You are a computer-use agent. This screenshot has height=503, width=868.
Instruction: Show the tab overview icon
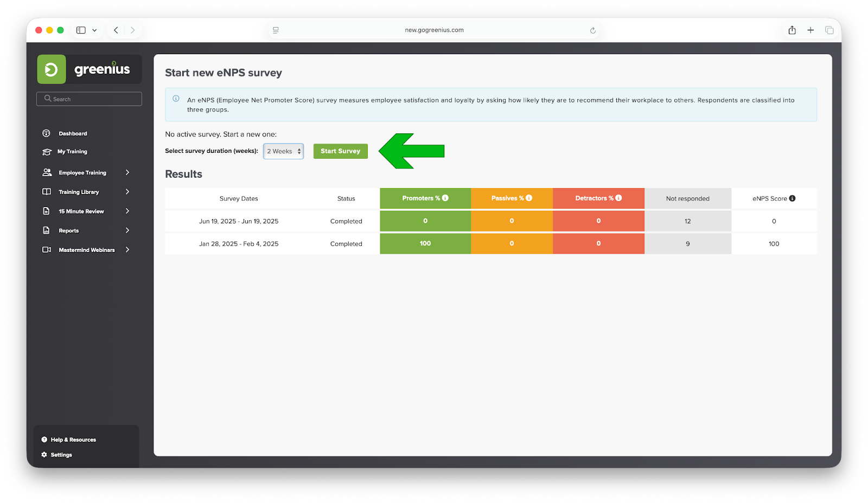pos(829,30)
